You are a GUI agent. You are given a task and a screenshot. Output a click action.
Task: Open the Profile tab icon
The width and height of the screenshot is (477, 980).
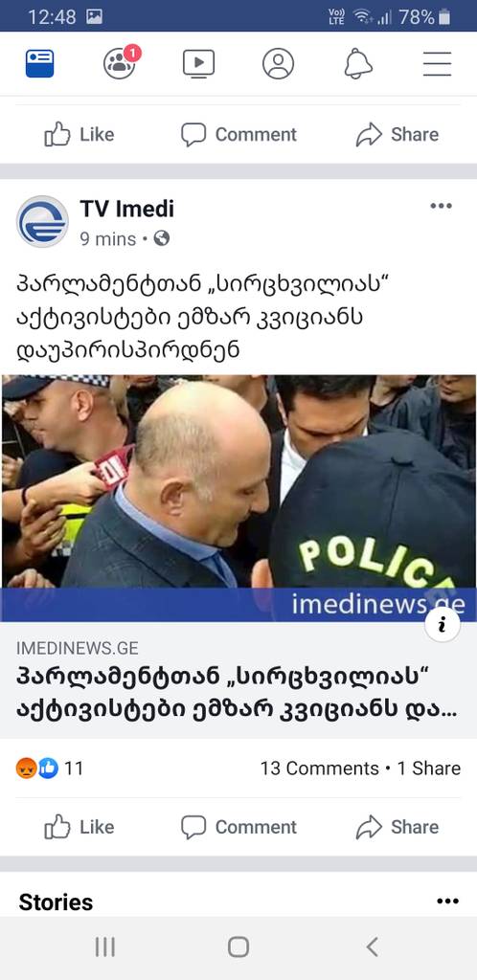click(x=278, y=64)
